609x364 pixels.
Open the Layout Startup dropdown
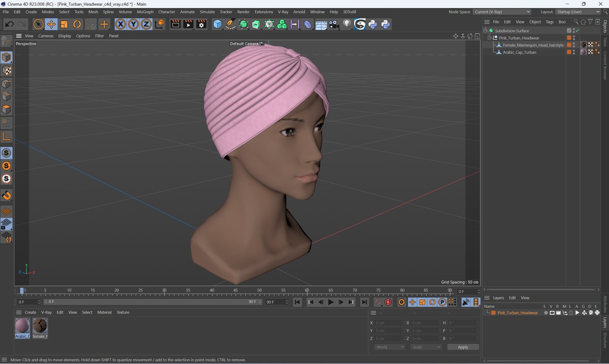pyautogui.click(x=578, y=12)
